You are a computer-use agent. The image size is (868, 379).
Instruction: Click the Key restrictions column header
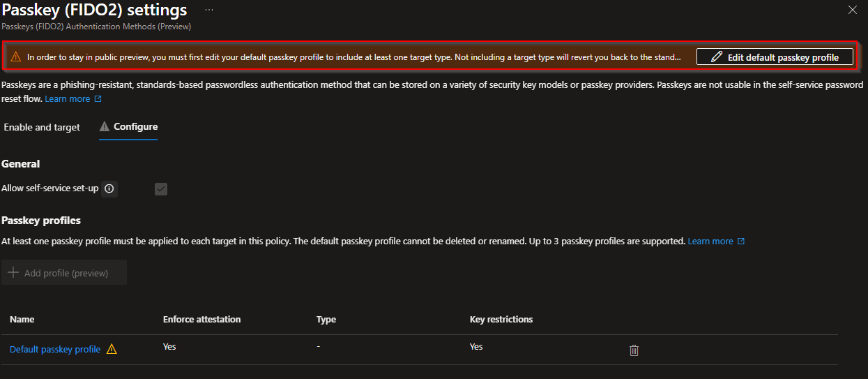[x=501, y=319]
